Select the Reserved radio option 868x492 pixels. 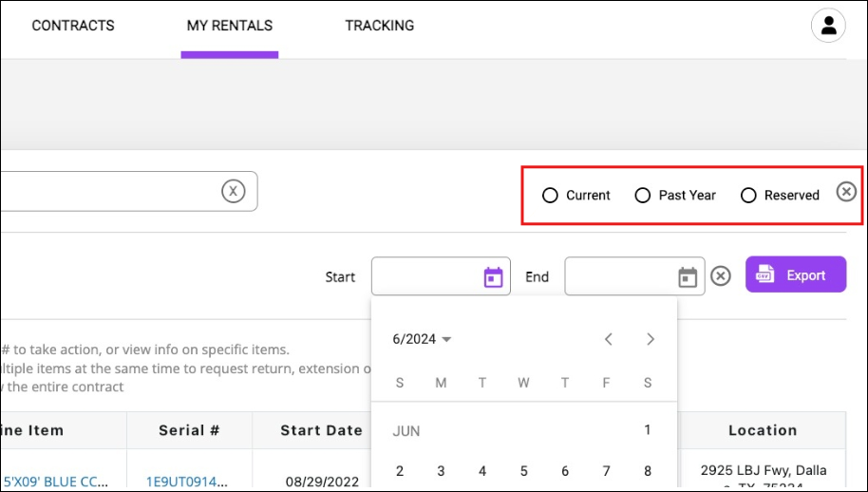748,196
